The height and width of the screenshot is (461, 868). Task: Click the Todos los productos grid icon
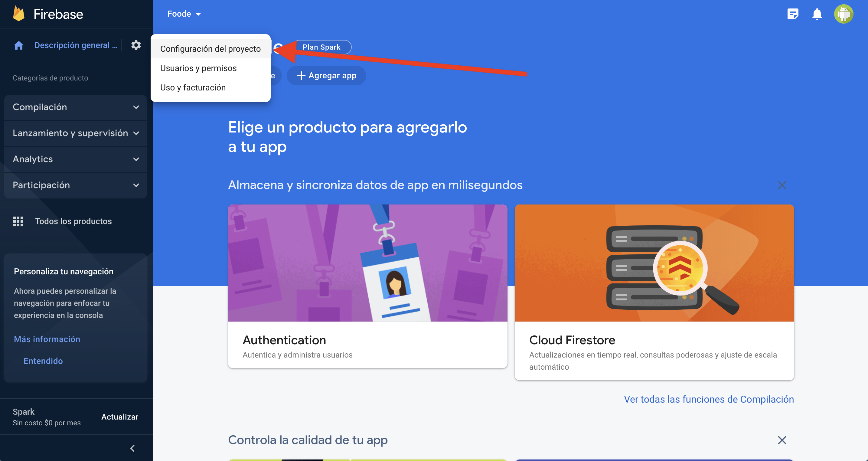point(18,221)
